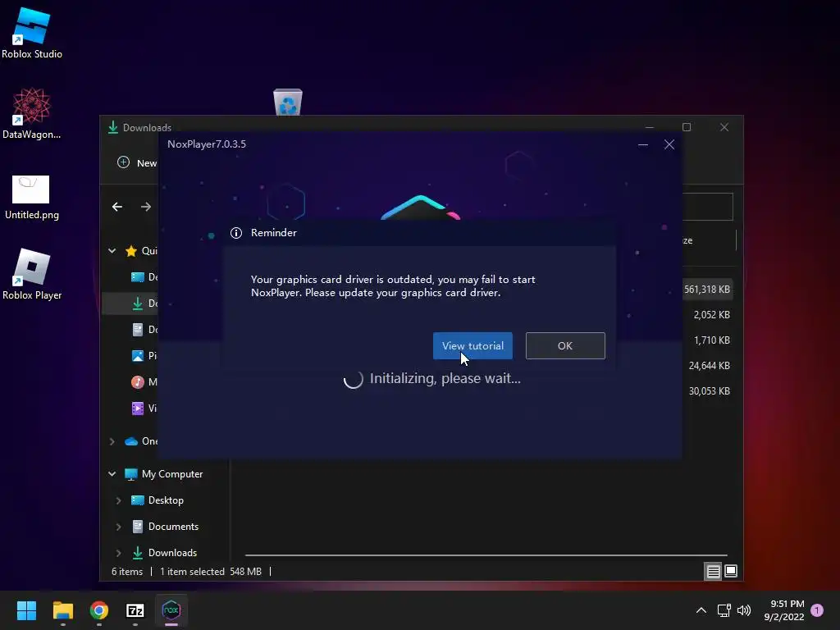Open network status in system tray
The width and height of the screenshot is (840, 630).
724,610
